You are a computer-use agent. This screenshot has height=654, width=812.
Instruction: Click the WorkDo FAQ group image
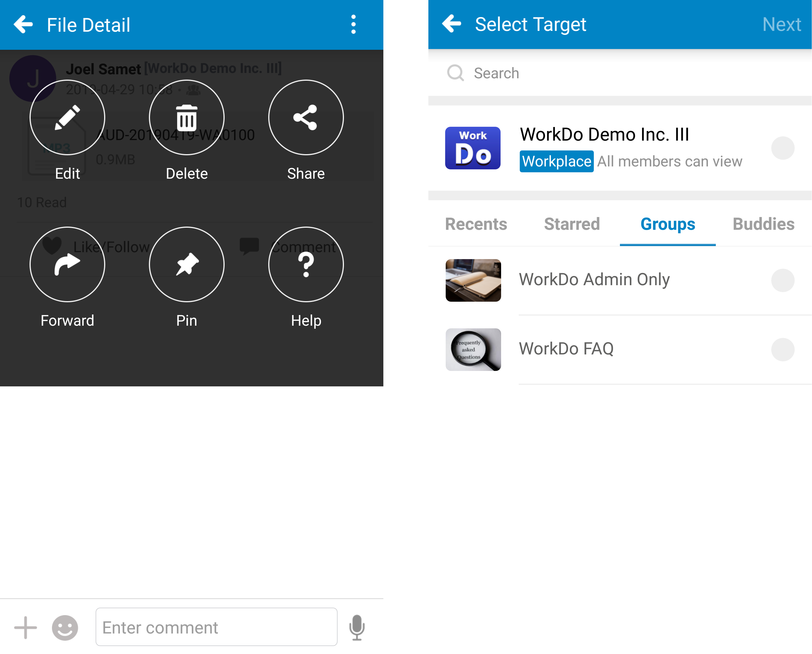click(473, 350)
